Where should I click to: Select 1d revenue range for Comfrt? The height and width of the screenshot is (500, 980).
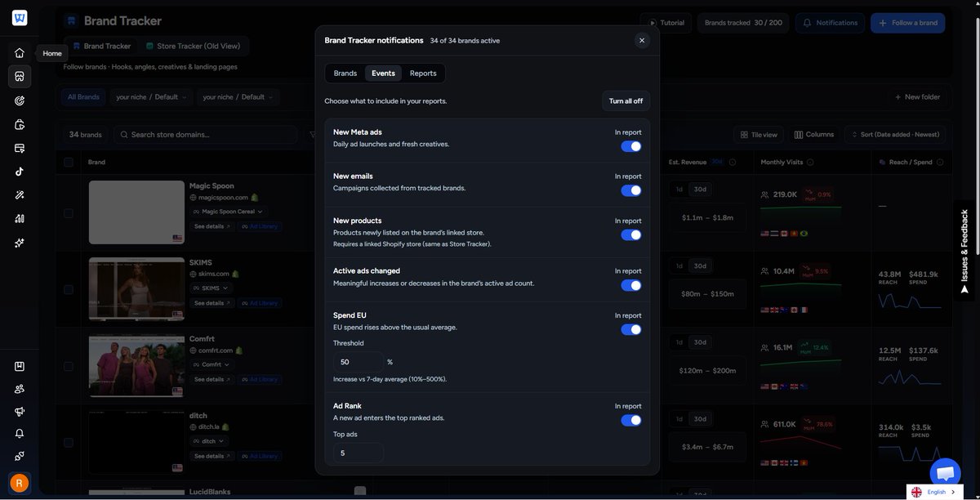coord(679,342)
